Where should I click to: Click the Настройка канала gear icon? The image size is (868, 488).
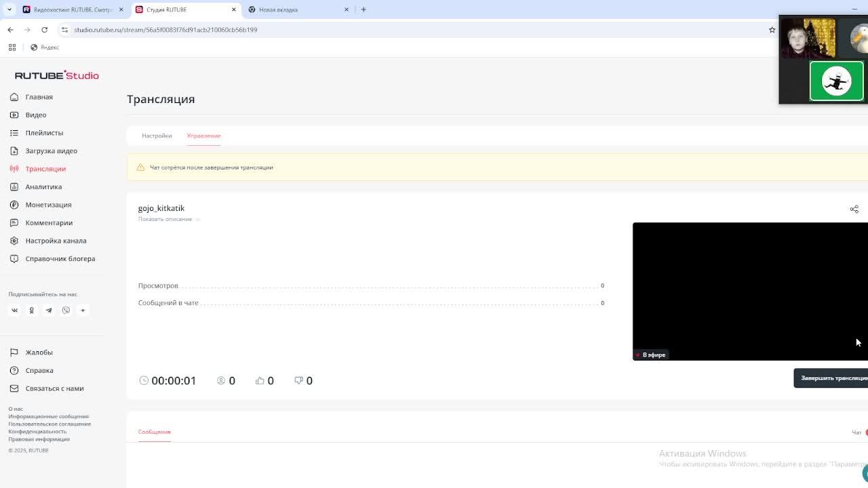point(14,241)
